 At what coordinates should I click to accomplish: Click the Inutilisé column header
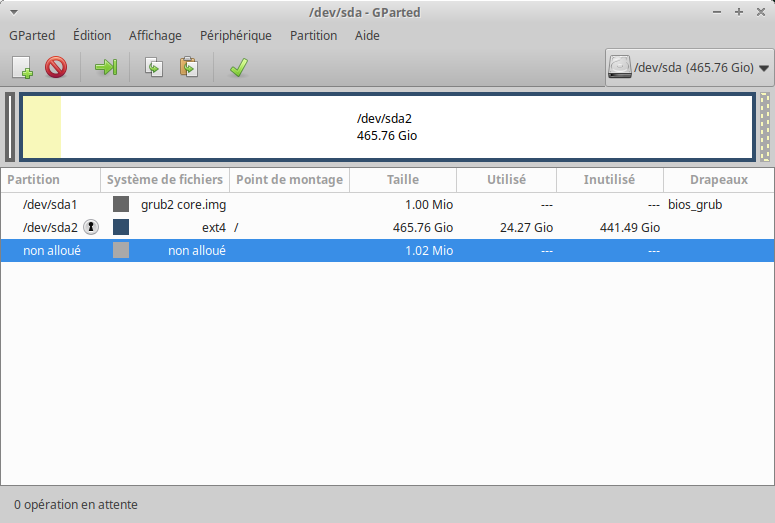pos(609,179)
